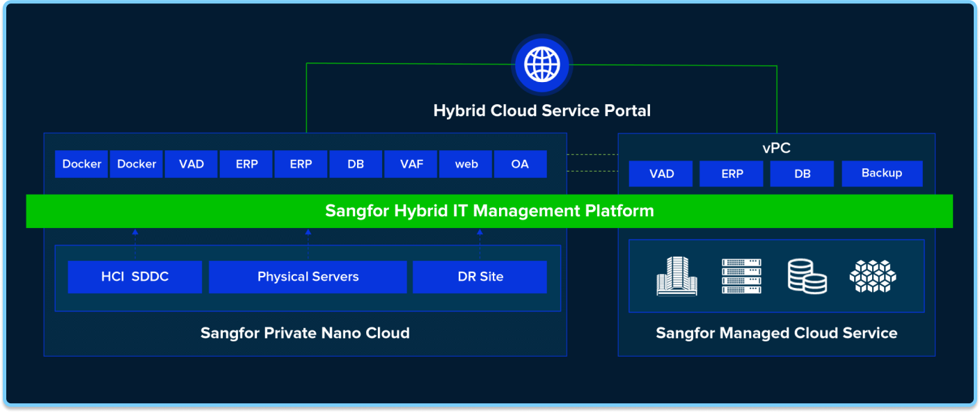Viewport: 980px width, 413px height.
Task: Click the Sangfor Managed Cloud Service title
Action: coord(776,333)
